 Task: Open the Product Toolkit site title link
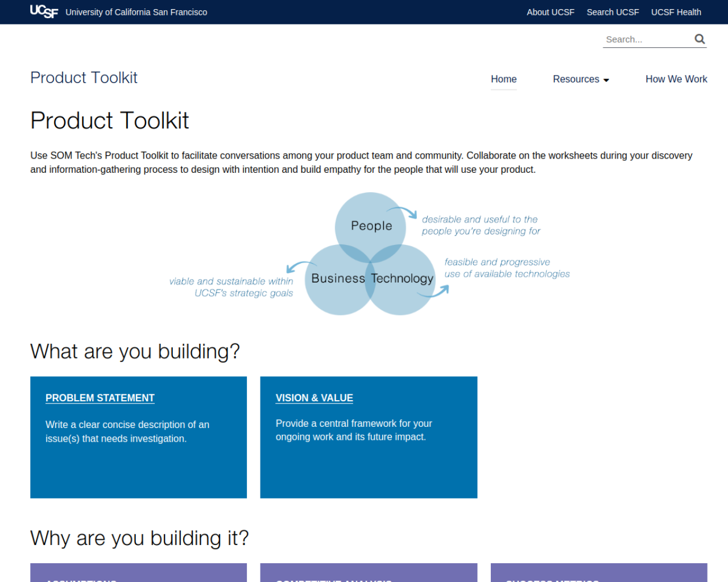click(x=84, y=77)
